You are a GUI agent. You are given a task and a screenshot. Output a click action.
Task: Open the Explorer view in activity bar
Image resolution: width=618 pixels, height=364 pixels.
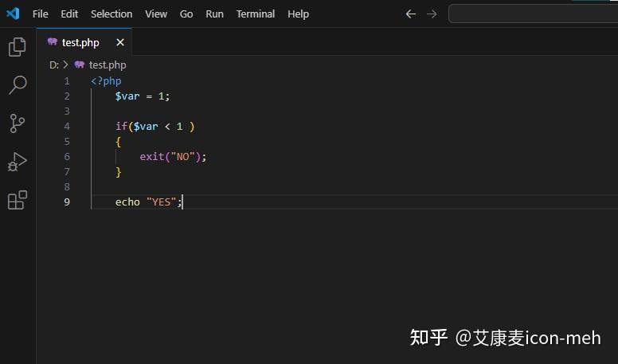click(x=18, y=47)
